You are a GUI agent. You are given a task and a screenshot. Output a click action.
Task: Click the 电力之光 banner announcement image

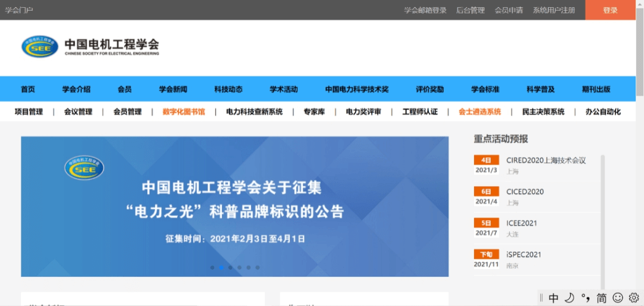click(234, 206)
